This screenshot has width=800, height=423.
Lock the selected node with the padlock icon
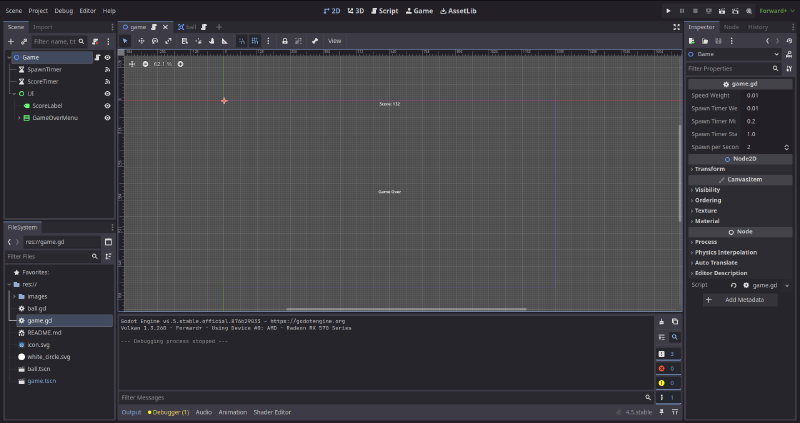(x=285, y=41)
